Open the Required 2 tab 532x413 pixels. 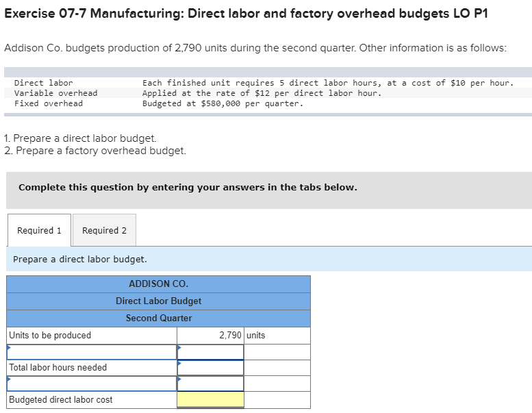[104, 230]
